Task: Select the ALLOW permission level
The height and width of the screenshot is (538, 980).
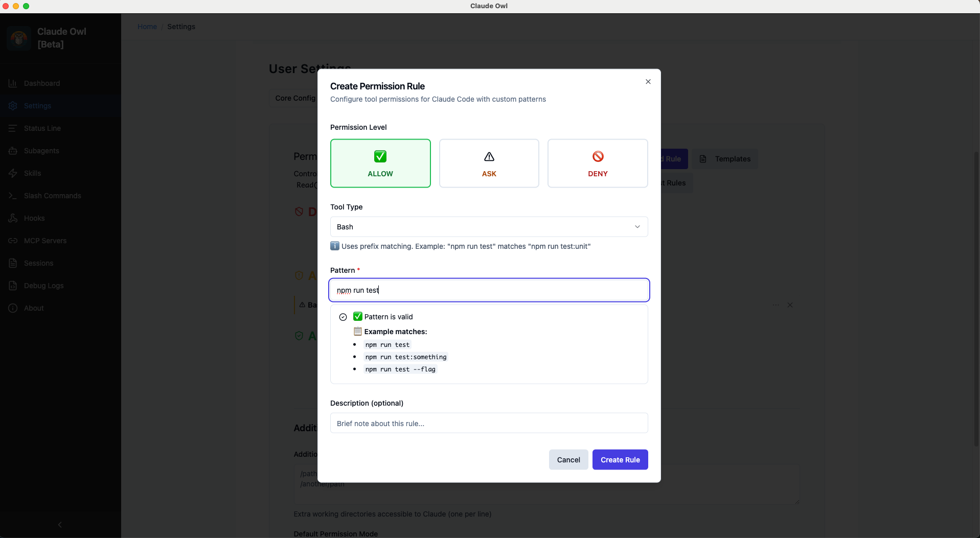Action: [380, 163]
